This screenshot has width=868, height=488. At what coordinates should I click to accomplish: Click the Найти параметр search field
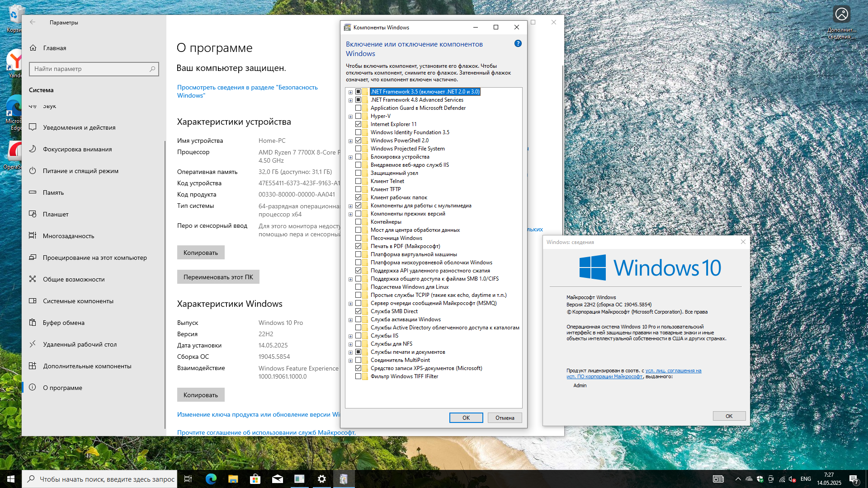tap(90, 69)
